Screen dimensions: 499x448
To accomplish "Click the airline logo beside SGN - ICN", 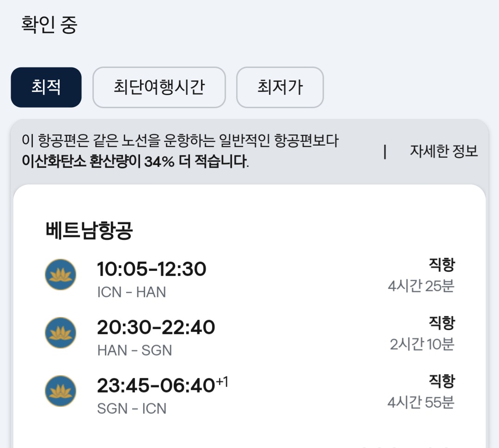I will (61, 391).
